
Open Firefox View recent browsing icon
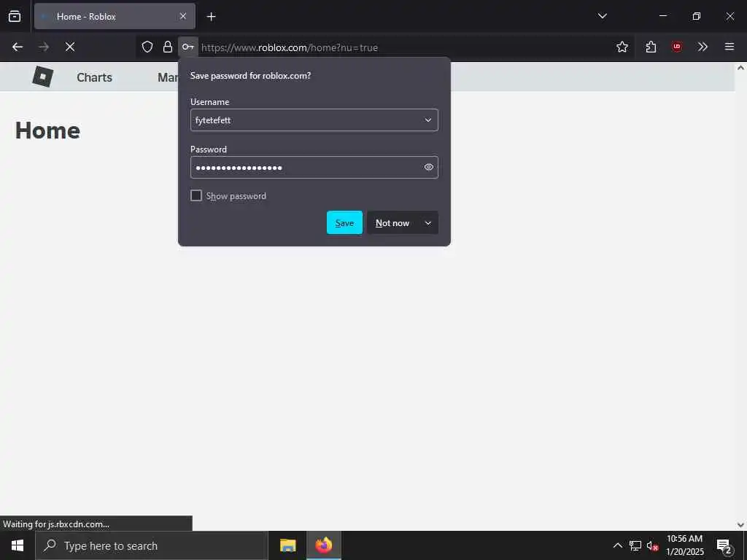[x=15, y=16]
